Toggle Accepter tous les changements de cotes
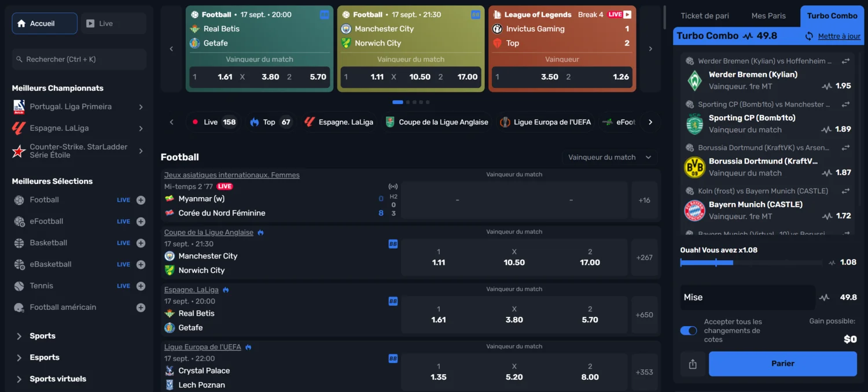 tap(689, 331)
